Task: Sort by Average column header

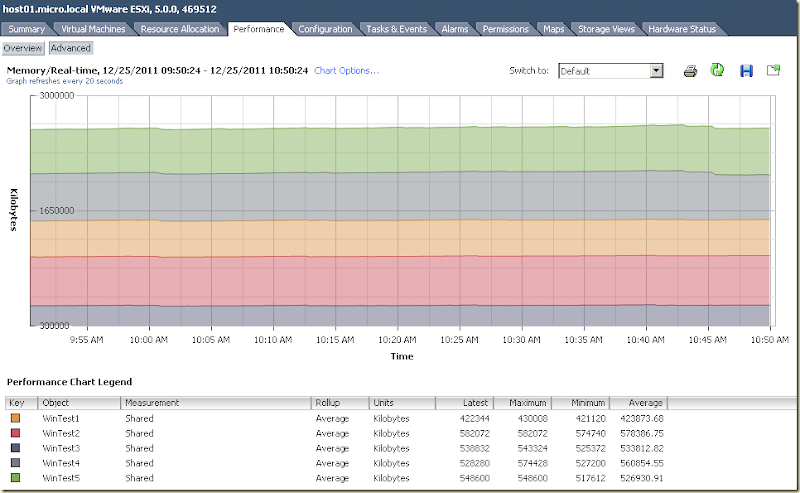Action: pos(639,403)
